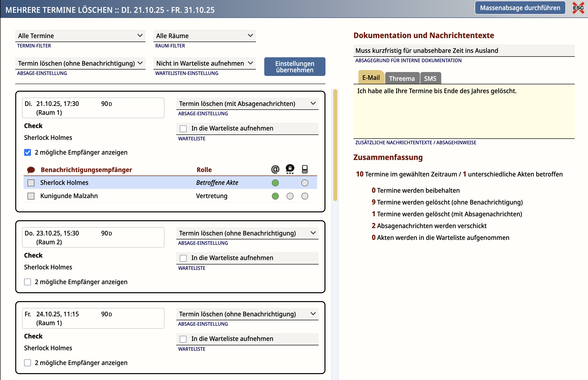Click the Absagegrund documentation text field
Image resolution: width=588 pixels, height=380 pixels.
[464, 51]
